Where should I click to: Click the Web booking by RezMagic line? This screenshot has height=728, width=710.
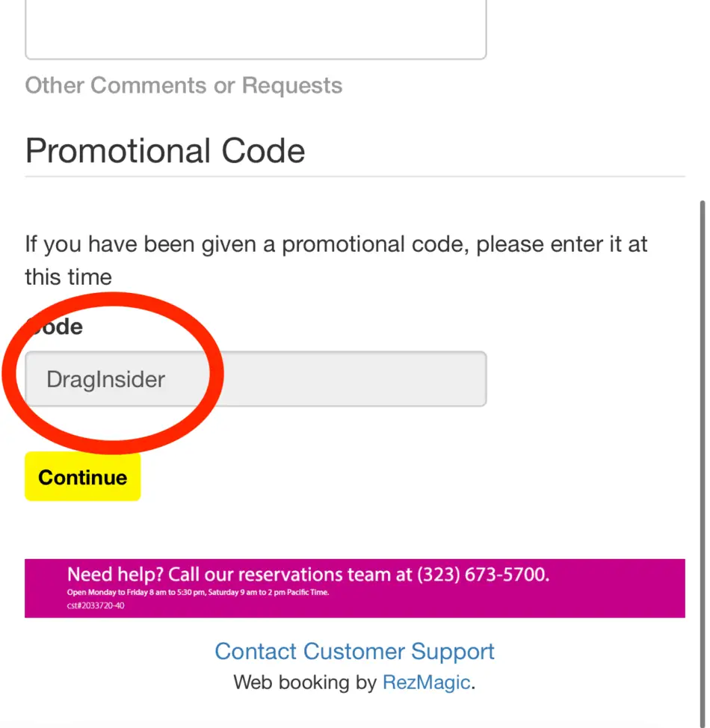354,682
